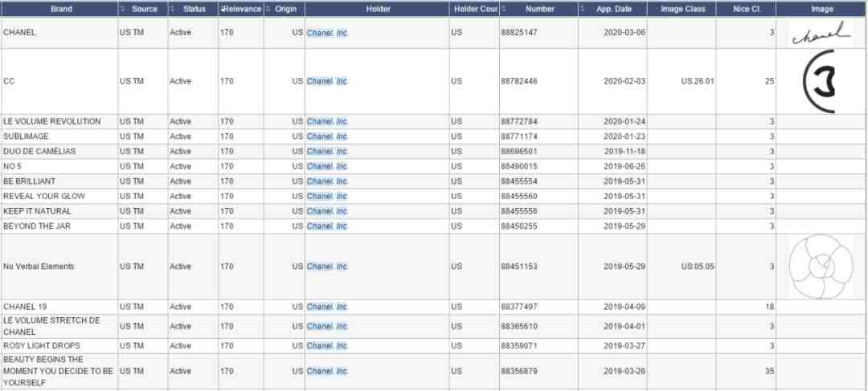Image resolution: width=868 pixels, height=391 pixels.
Task: Click application number 88782446
Action: pos(518,81)
